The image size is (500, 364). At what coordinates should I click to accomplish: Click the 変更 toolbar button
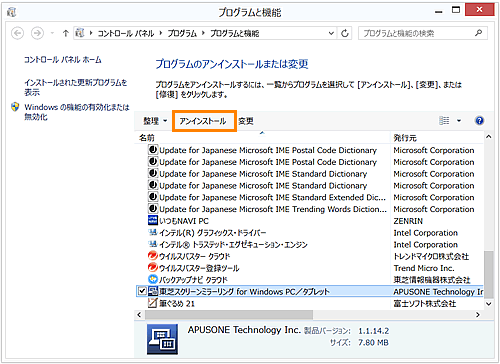[x=246, y=121]
